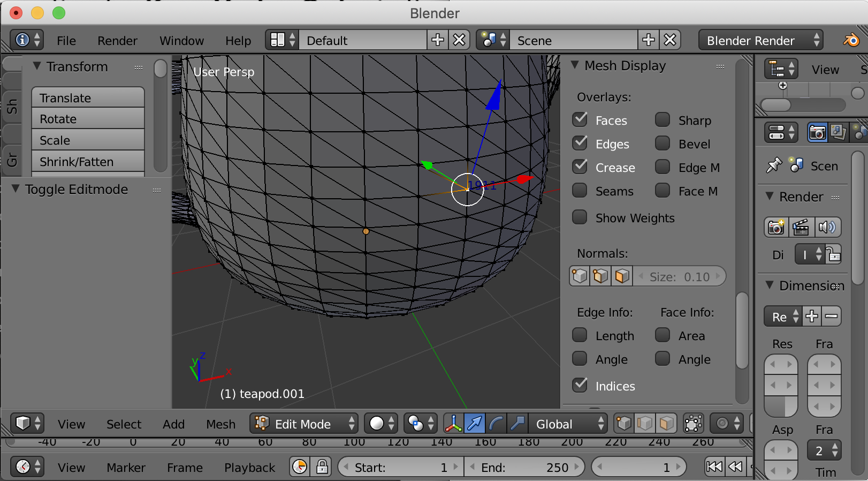This screenshot has width=868, height=481.
Task: Show vertex normals display
Action: (580, 276)
